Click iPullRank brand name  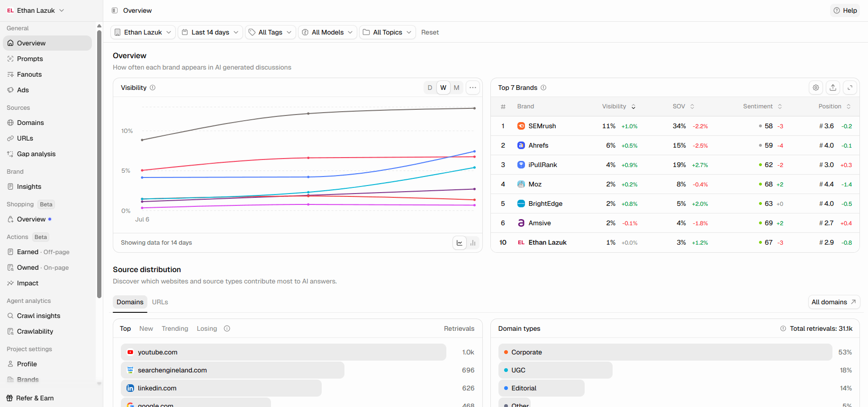point(542,165)
